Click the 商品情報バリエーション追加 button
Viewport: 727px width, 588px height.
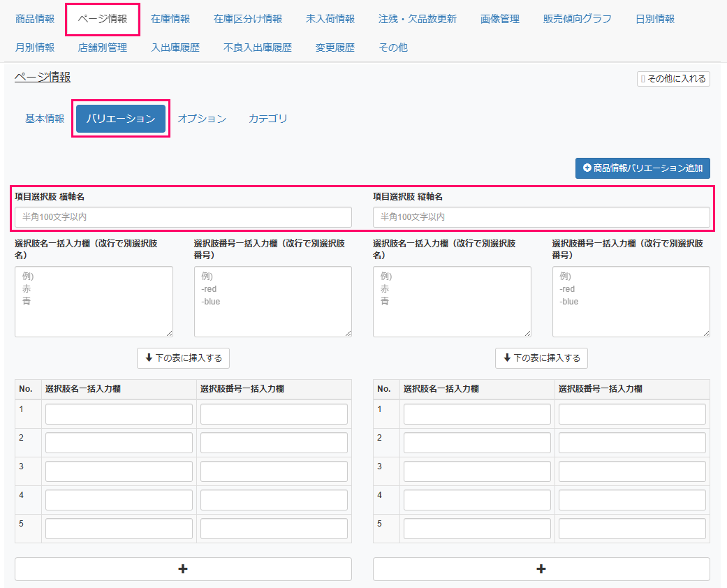(x=642, y=168)
